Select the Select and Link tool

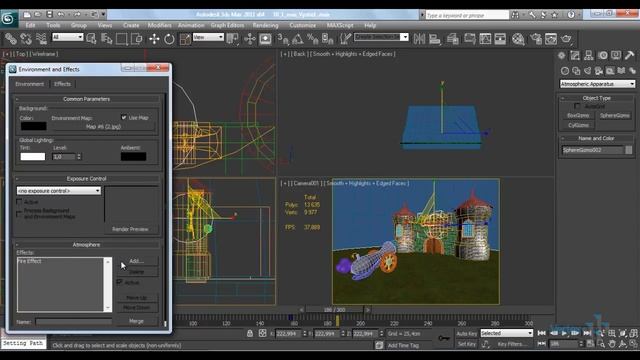tap(11, 39)
